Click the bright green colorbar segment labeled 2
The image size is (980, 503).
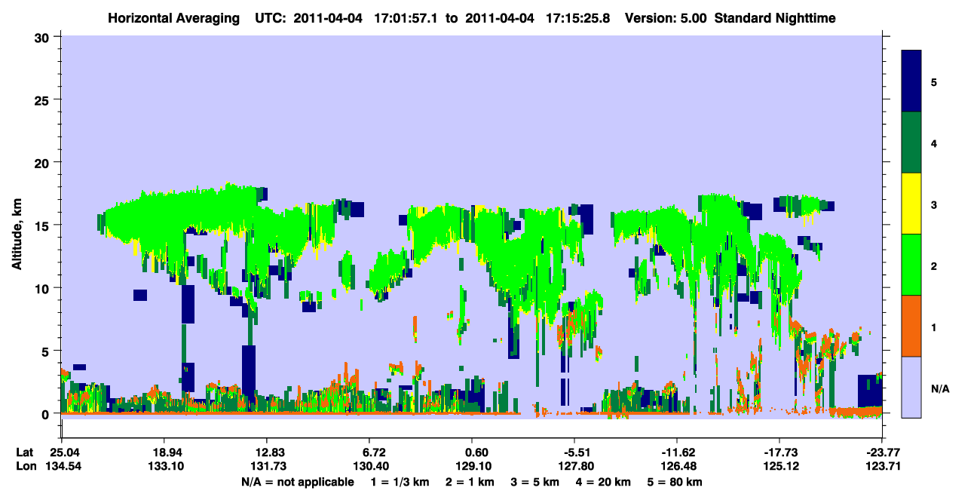click(911, 265)
